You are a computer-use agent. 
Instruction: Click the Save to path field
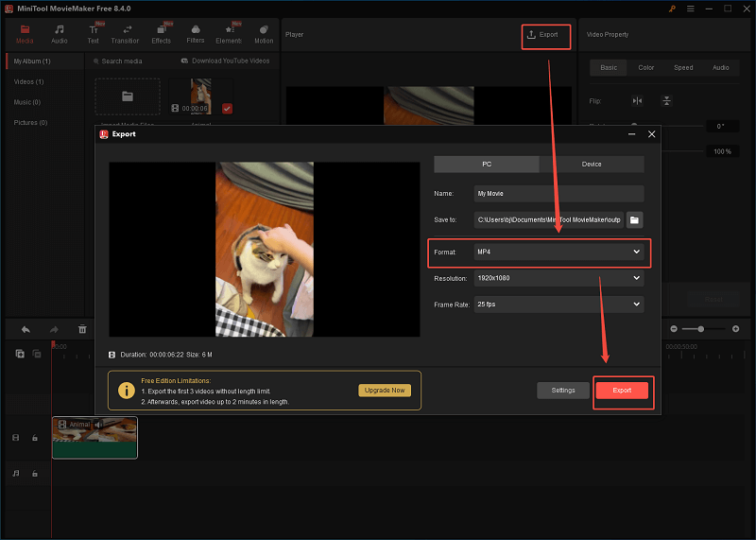[x=549, y=220]
